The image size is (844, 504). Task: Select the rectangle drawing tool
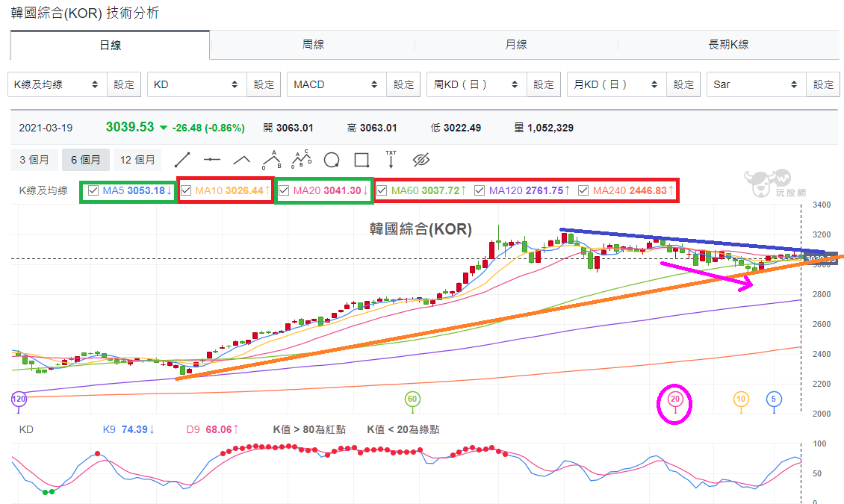[x=362, y=161]
